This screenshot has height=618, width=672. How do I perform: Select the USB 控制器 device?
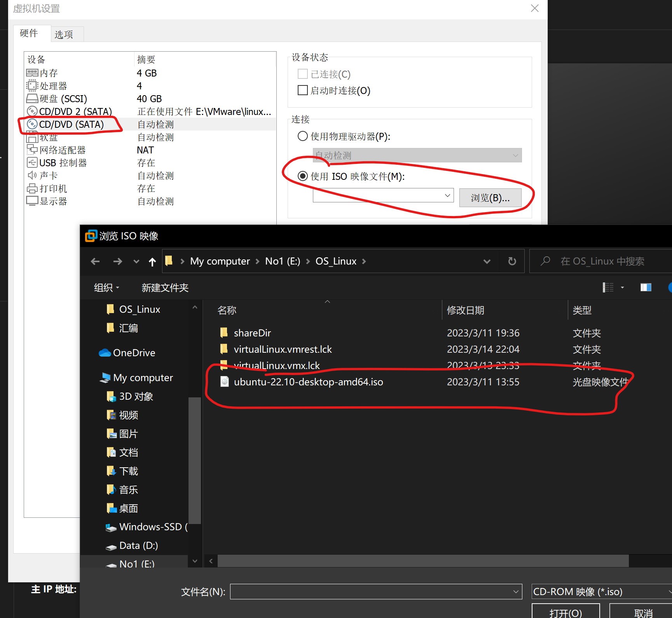tap(150, 163)
